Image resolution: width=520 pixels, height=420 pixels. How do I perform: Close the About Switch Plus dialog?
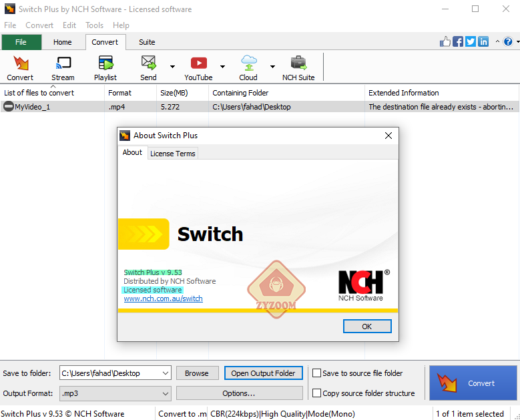tap(388, 136)
